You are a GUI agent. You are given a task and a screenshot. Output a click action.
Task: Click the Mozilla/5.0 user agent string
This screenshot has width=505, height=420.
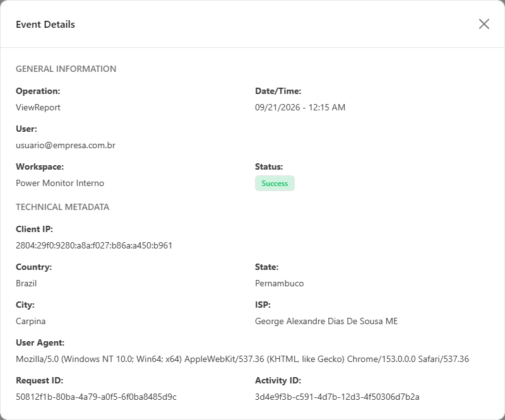(242, 359)
